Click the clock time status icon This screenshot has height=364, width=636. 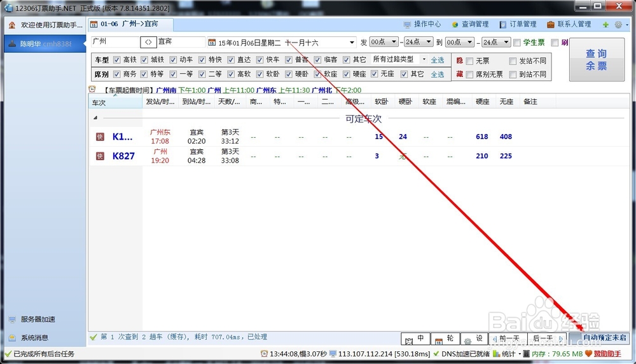pos(264,354)
